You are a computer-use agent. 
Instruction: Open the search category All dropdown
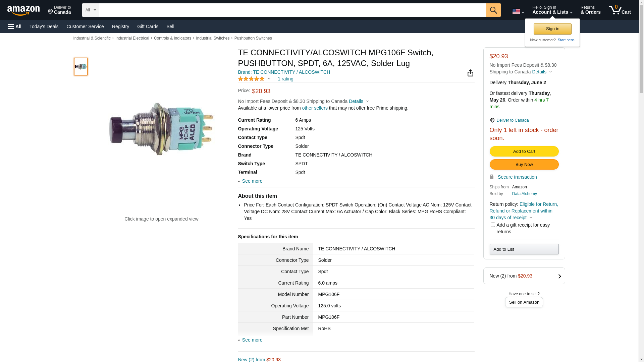click(x=90, y=10)
